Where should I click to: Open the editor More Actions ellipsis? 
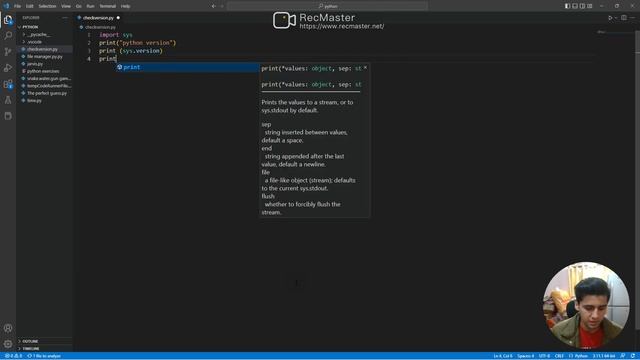[x=633, y=18]
